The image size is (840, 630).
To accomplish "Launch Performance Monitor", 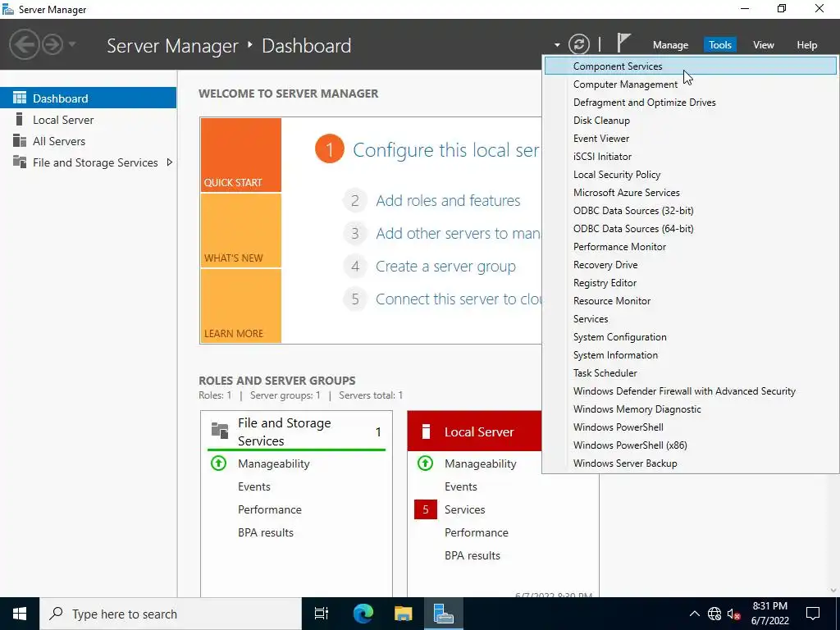I will [x=690, y=247].
